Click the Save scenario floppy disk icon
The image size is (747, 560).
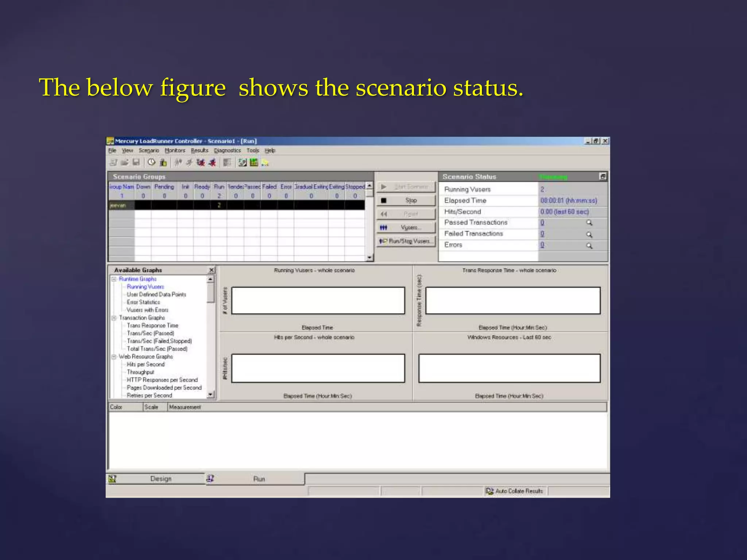click(136, 162)
